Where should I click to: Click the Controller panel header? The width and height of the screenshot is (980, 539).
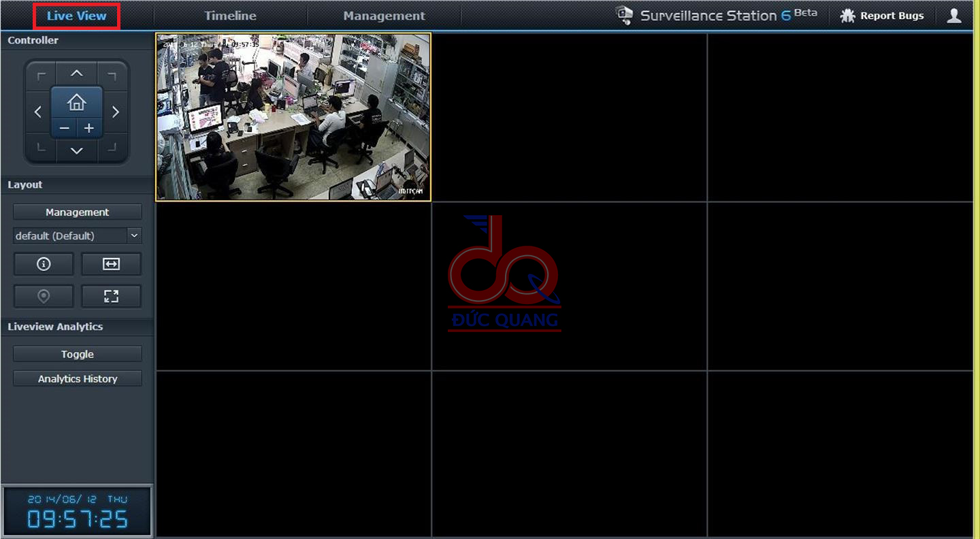(x=77, y=40)
